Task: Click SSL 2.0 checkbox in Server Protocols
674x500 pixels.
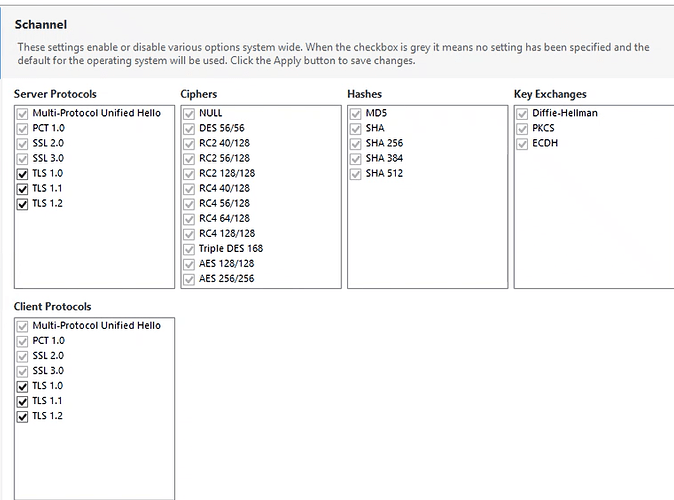Action: point(23,144)
